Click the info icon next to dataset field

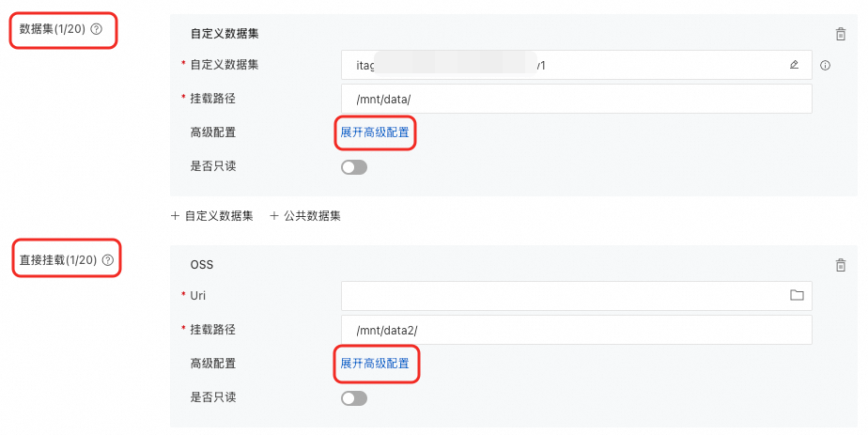[826, 65]
